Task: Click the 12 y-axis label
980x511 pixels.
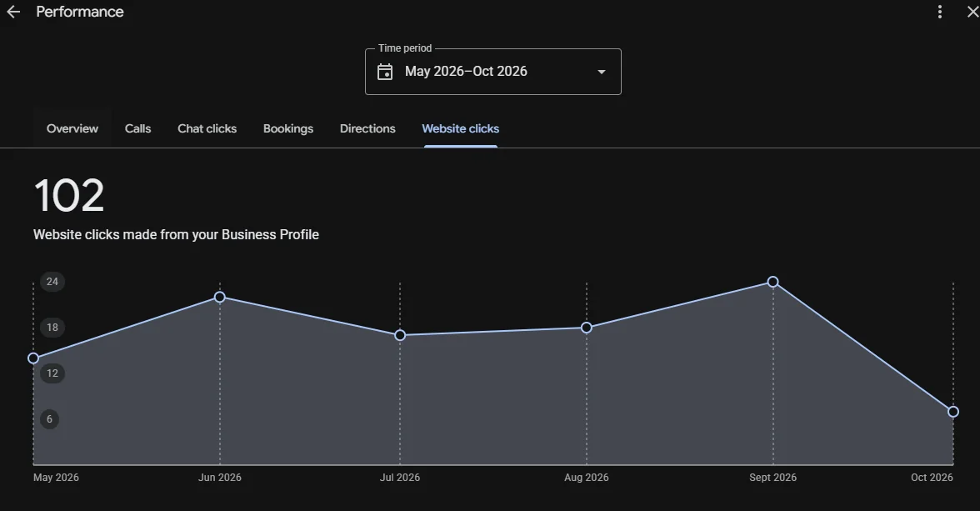Action: pyautogui.click(x=52, y=373)
